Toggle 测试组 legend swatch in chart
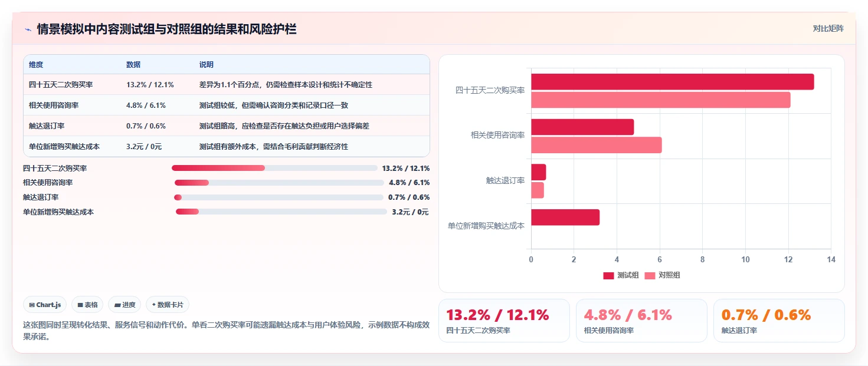This screenshot has height=366, width=868. 608,276
